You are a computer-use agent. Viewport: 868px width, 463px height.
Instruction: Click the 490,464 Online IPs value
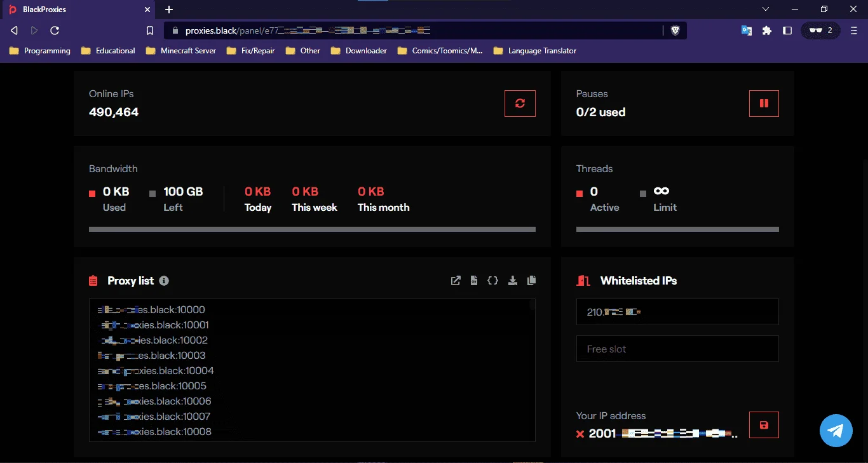tap(114, 112)
